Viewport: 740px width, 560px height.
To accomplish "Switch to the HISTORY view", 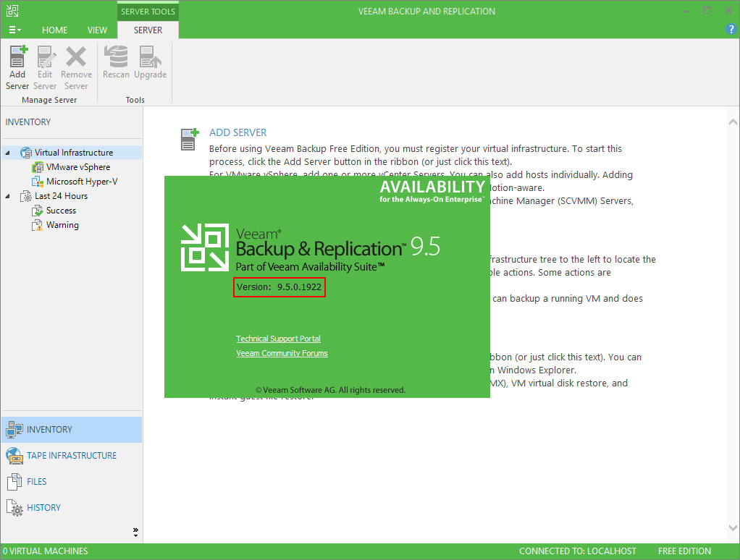I will click(x=72, y=508).
